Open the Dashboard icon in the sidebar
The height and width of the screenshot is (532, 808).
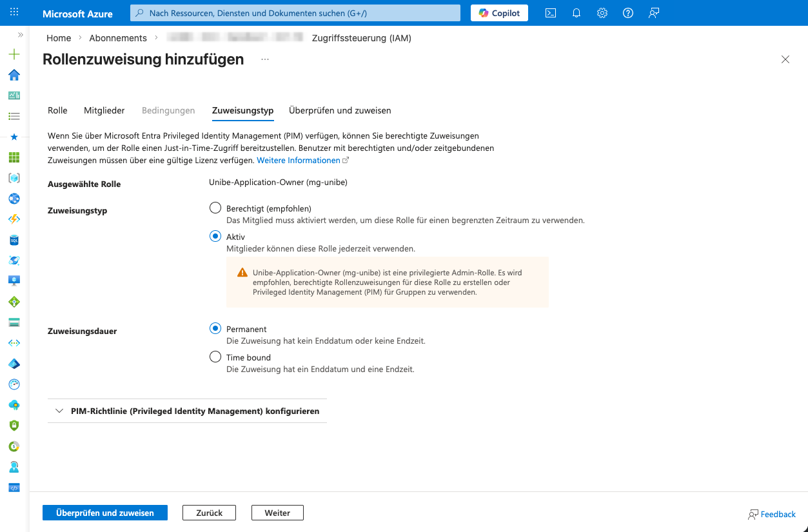(14, 95)
